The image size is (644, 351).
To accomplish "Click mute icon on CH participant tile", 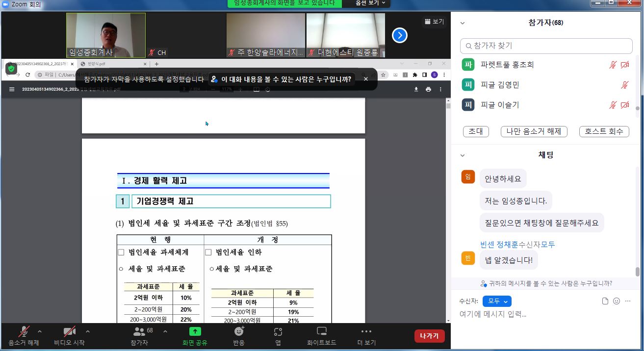I will (x=152, y=52).
